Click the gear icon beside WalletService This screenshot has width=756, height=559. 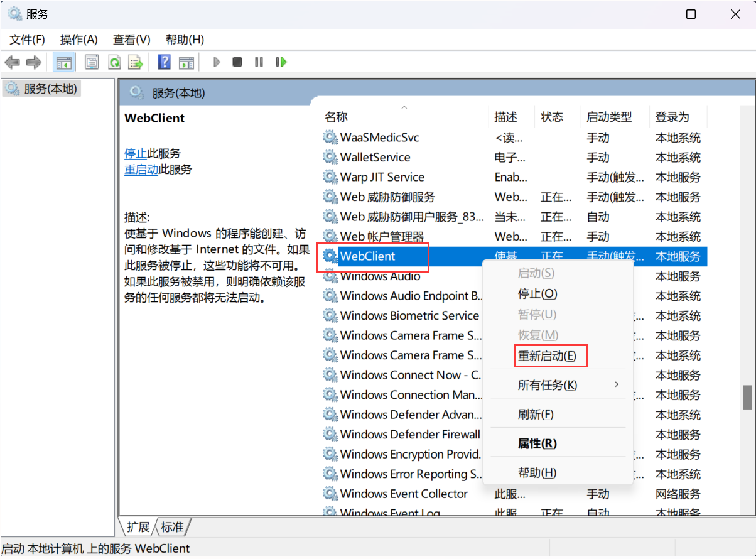[330, 157]
